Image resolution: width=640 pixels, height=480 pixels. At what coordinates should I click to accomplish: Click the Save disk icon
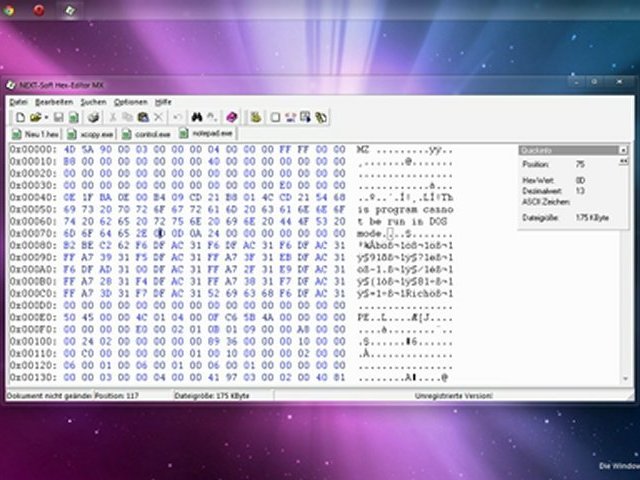pos(59,117)
